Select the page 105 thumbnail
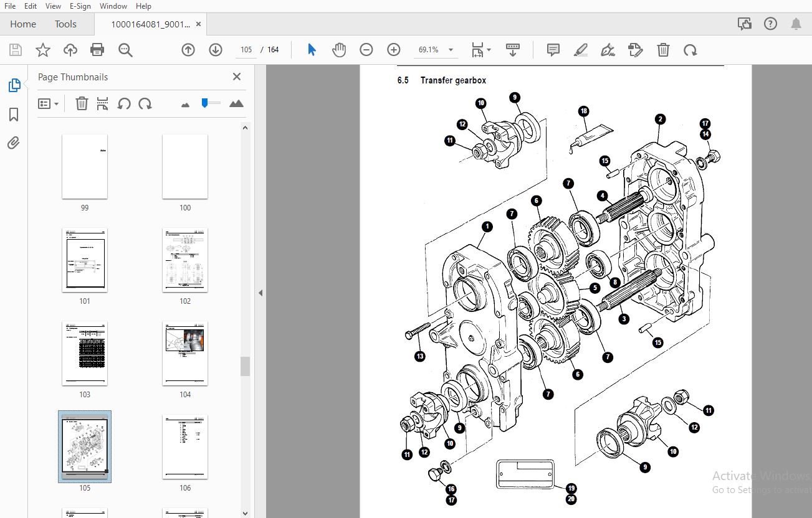Screen dimensions: 812x518 [85, 446]
